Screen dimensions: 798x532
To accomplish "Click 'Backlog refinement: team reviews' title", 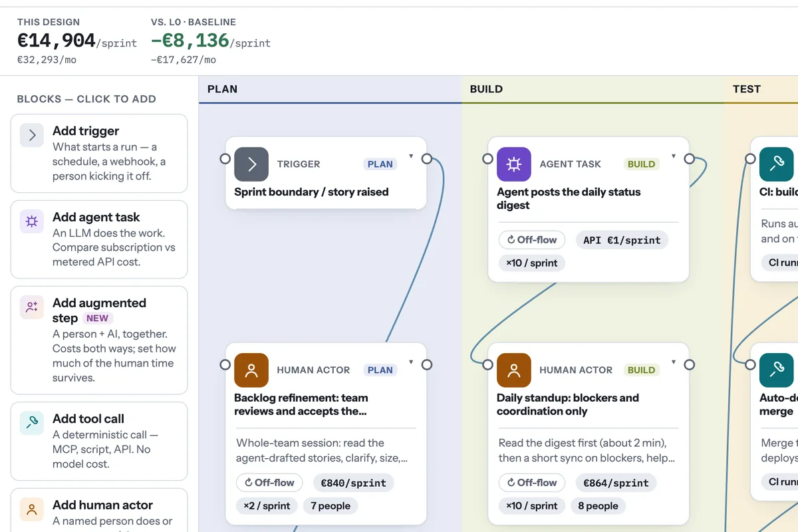I will tap(301, 404).
